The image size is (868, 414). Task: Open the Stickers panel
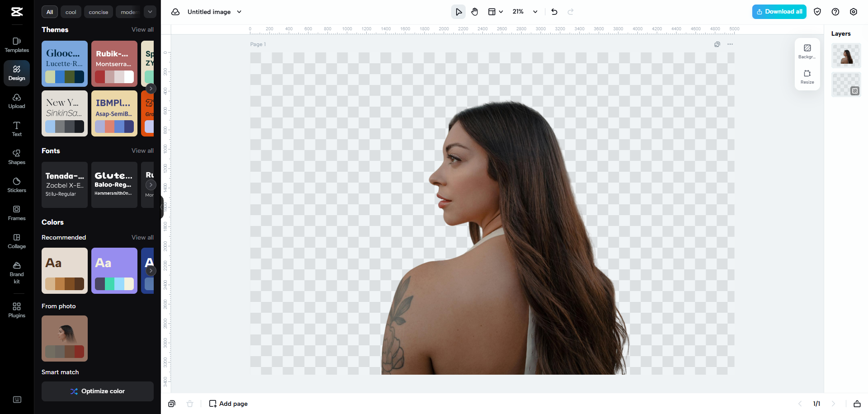click(x=16, y=185)
